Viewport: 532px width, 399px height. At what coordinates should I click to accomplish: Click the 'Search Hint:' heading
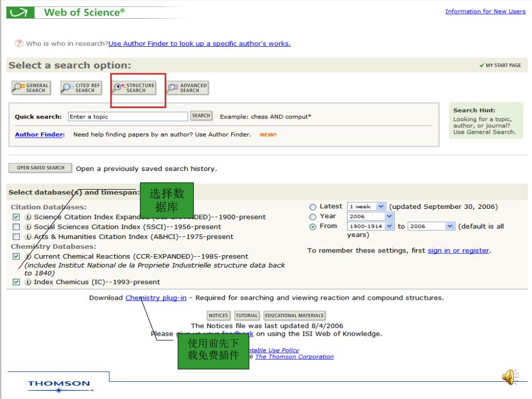474,110
